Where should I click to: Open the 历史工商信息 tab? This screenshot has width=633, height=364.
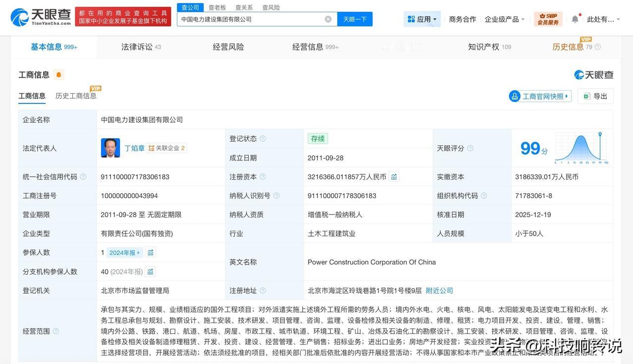[75, 95]
